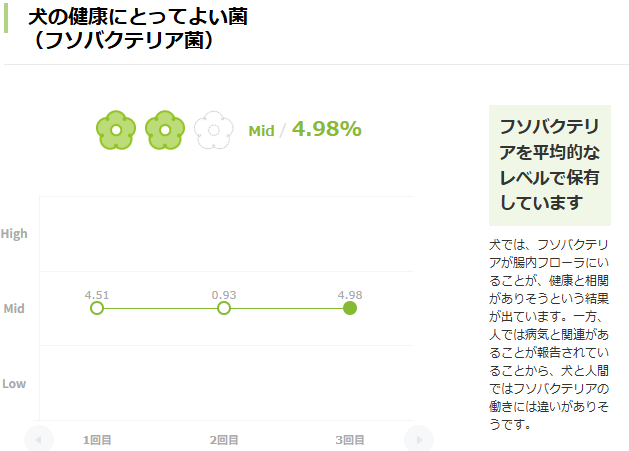Select the filled 4.98 data point

(x=350, y=308)
